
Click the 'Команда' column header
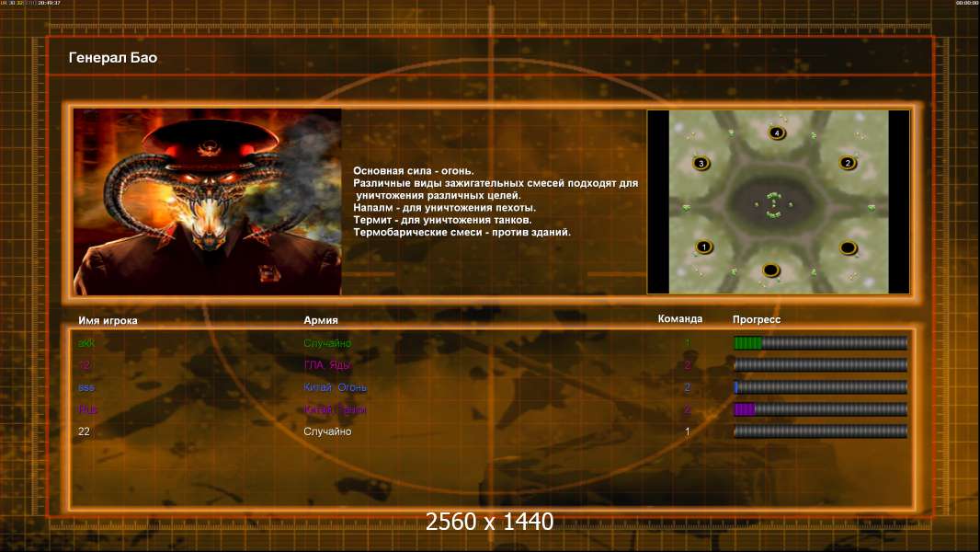680,319
